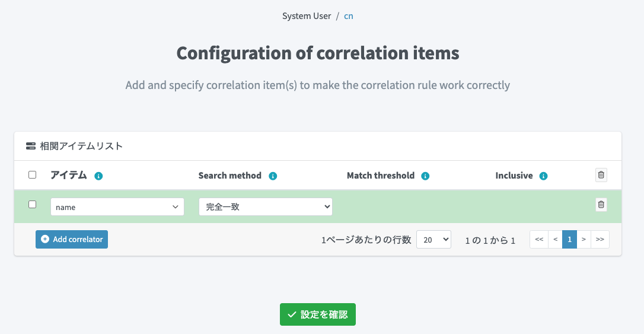The image size is (644, 334).
Task: Open the rows per page dropdown showing 20
Action: [x=433, y=240]
